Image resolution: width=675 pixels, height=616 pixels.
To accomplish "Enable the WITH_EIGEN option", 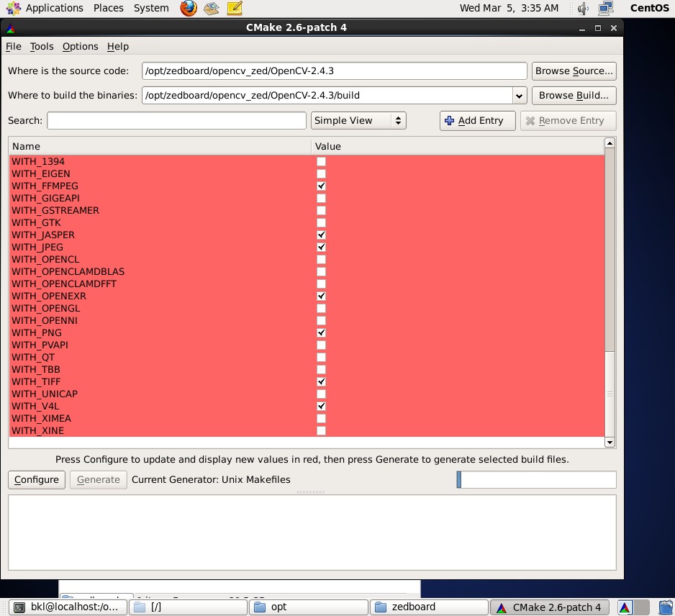I will [x=321, y=174].
